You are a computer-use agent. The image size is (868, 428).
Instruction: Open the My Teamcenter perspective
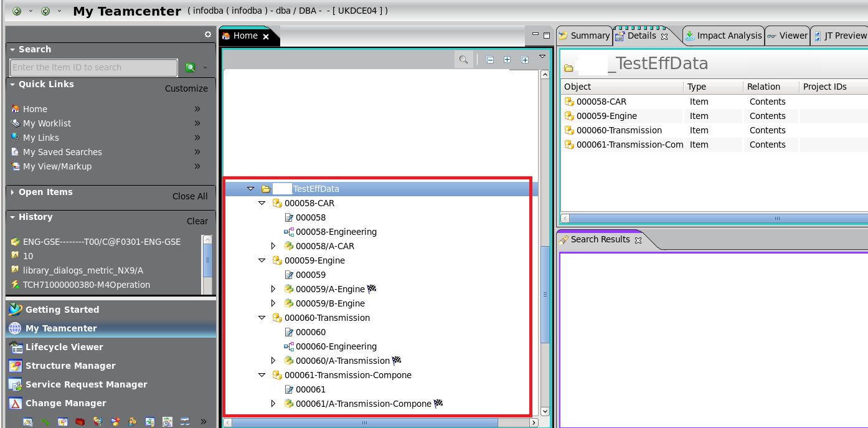(x=111, y=328)
